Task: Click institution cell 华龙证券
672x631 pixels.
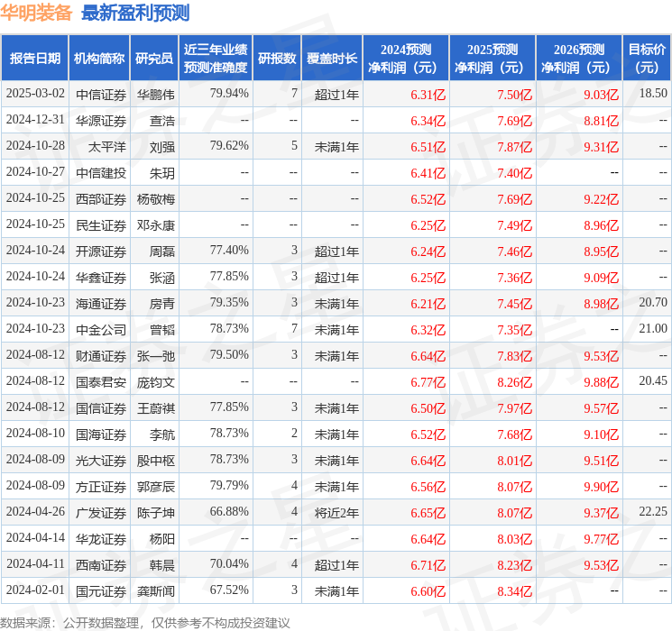Action: [101, 538]
